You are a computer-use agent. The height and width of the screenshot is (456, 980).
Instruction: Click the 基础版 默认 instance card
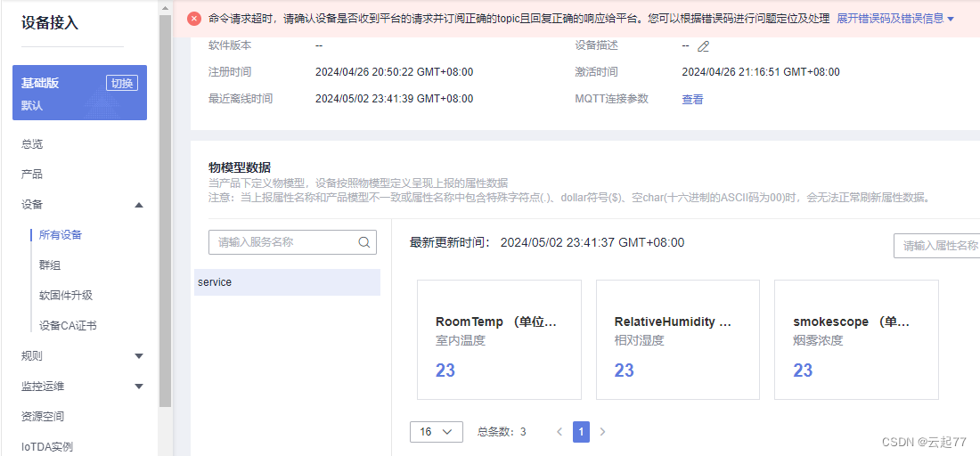[79, 93]
